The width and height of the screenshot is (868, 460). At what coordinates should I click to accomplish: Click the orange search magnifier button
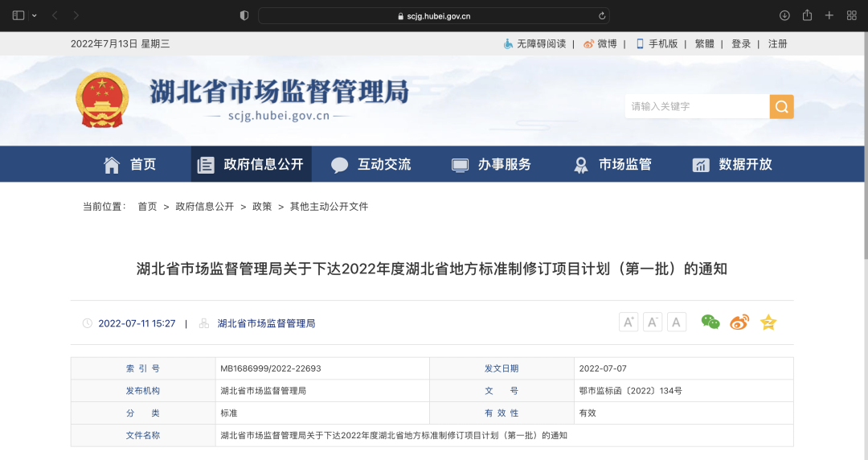coord(781,106)
